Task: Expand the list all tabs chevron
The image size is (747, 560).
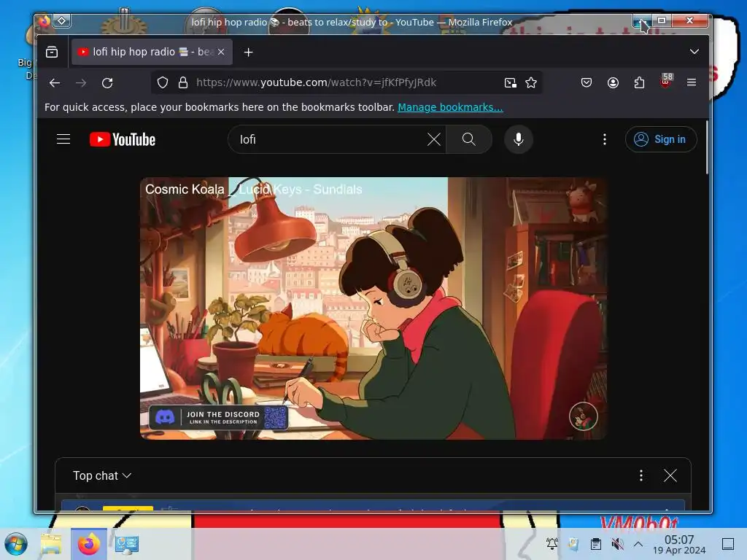Action: 694,52
